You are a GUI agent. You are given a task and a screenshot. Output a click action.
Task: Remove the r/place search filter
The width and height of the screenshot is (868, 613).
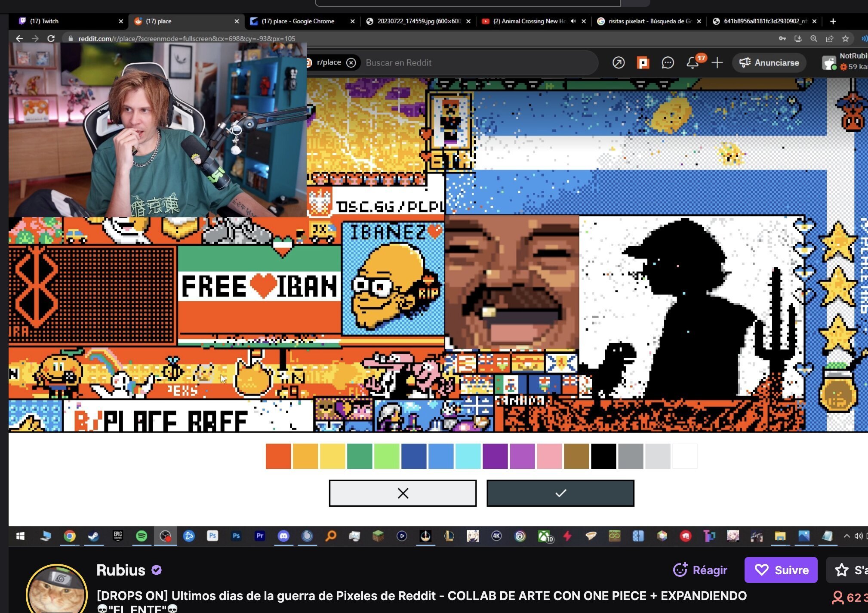coord(351,63)
